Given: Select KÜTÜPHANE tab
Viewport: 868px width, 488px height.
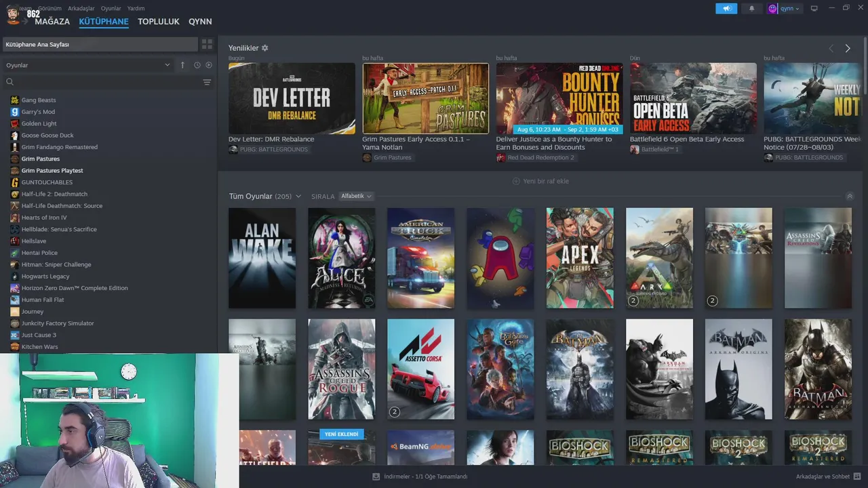Looking at the screenshot, I should point(104,22).
